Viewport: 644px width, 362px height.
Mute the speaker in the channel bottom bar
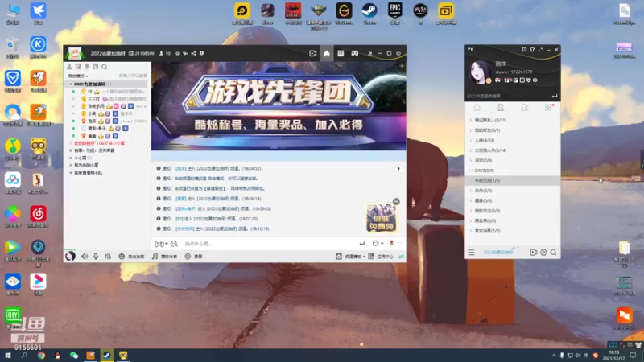coord(85,257)
